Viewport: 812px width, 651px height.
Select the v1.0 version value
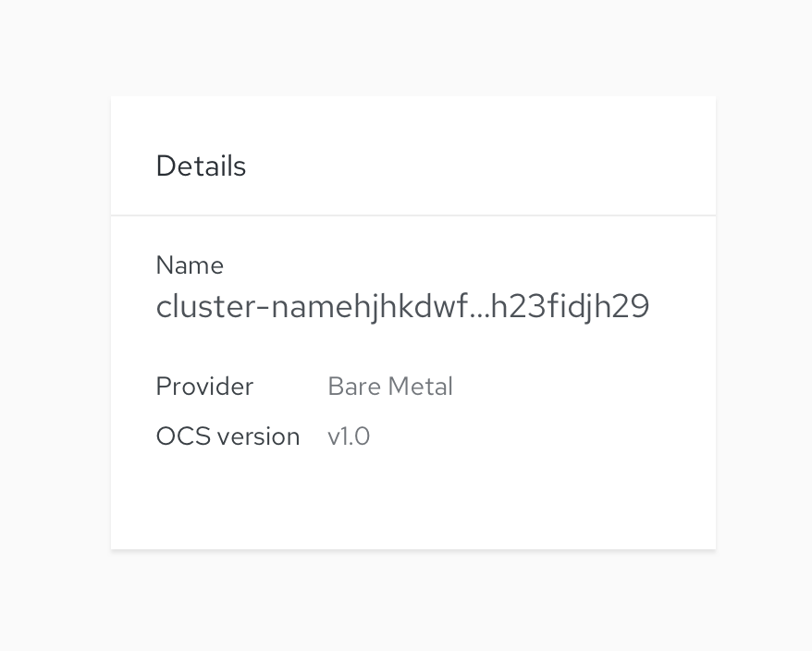coord(349,436)
